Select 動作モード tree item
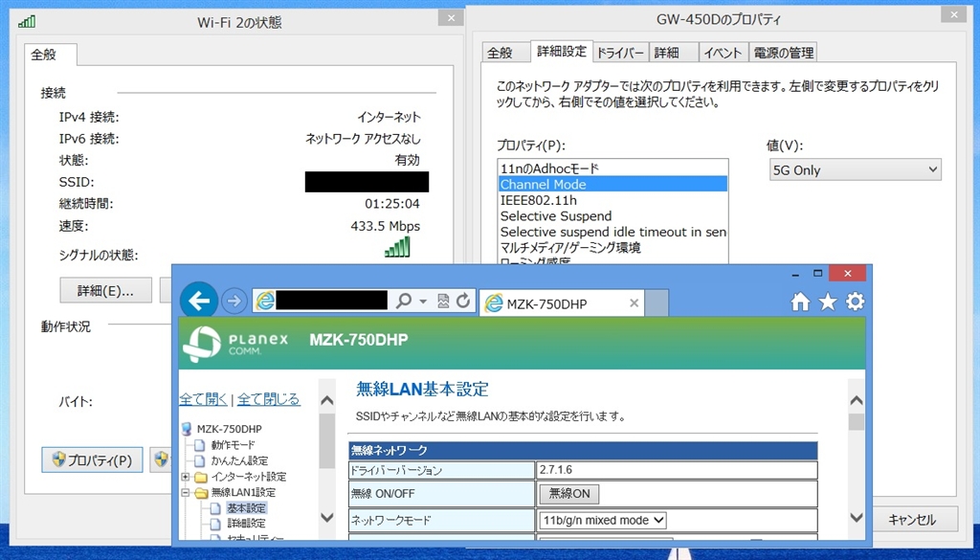This screenshot has width=980, height=560. point(234,445)
